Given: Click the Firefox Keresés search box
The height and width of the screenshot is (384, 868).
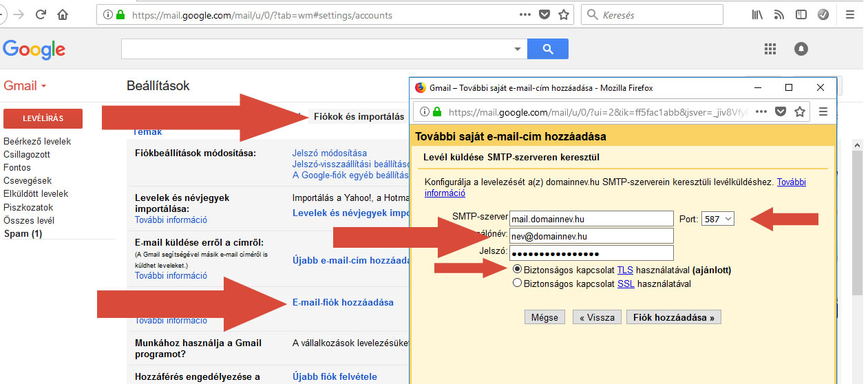Looking at the screenshot, I should tap(652, 14).
